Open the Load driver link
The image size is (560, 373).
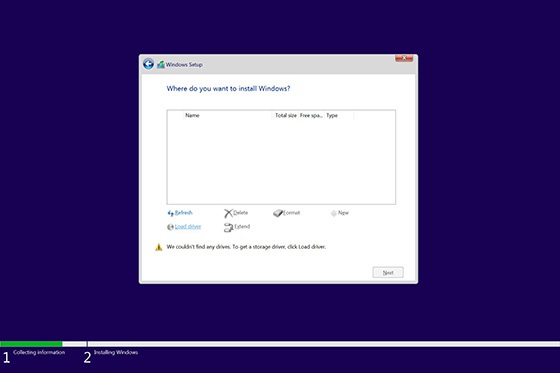coord(188,227)
